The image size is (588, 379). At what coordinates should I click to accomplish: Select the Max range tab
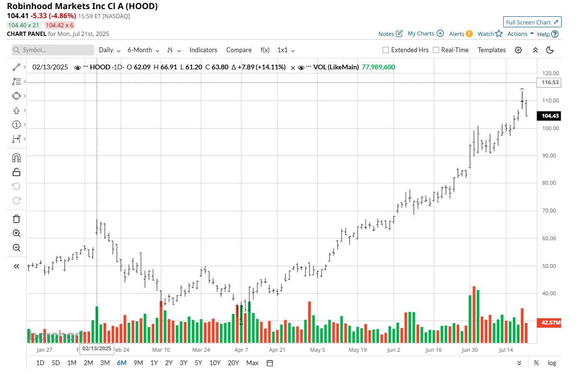[x=252, y=363]
